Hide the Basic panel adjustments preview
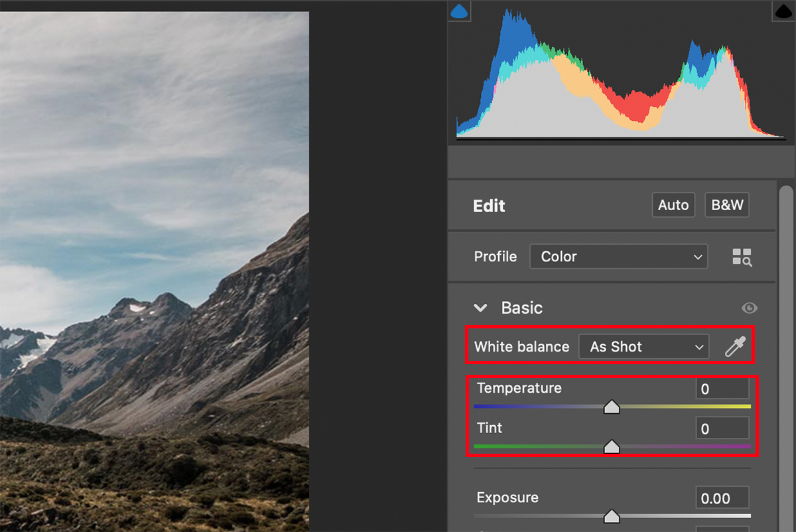This screenshot has width=796, height=532. coord(749,307)
